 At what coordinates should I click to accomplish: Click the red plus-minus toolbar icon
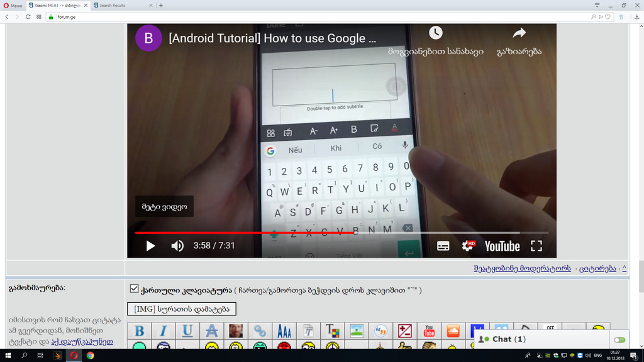point(405,331)
